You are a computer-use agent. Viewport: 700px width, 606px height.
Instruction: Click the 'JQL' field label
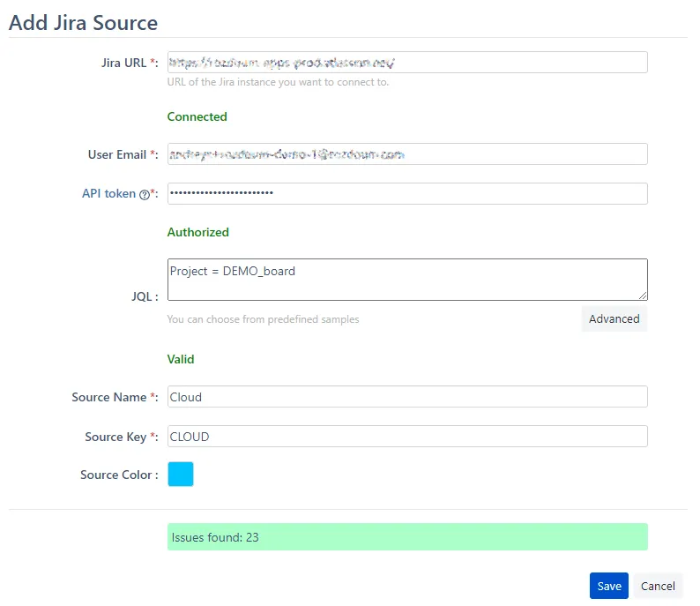coord(145,296)
